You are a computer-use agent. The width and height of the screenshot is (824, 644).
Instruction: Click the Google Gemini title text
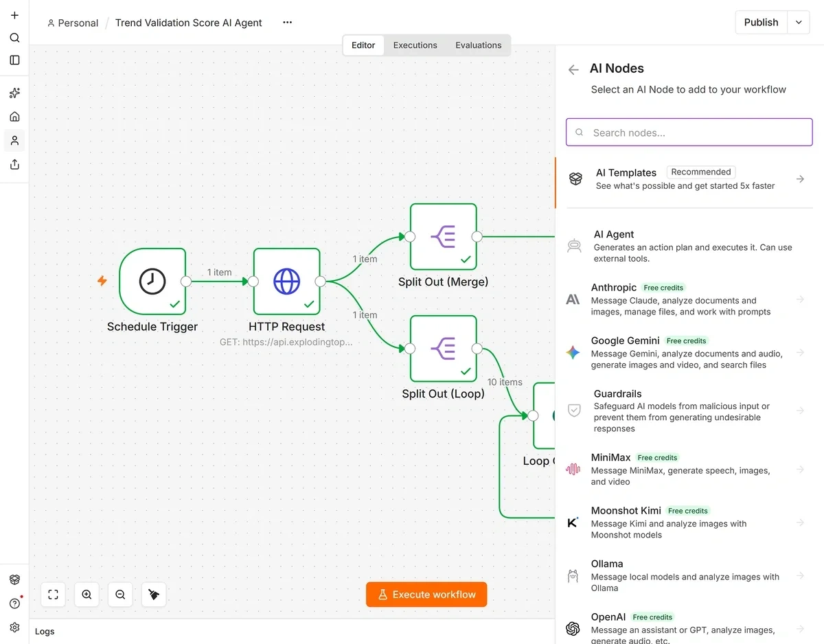point(626,341)
